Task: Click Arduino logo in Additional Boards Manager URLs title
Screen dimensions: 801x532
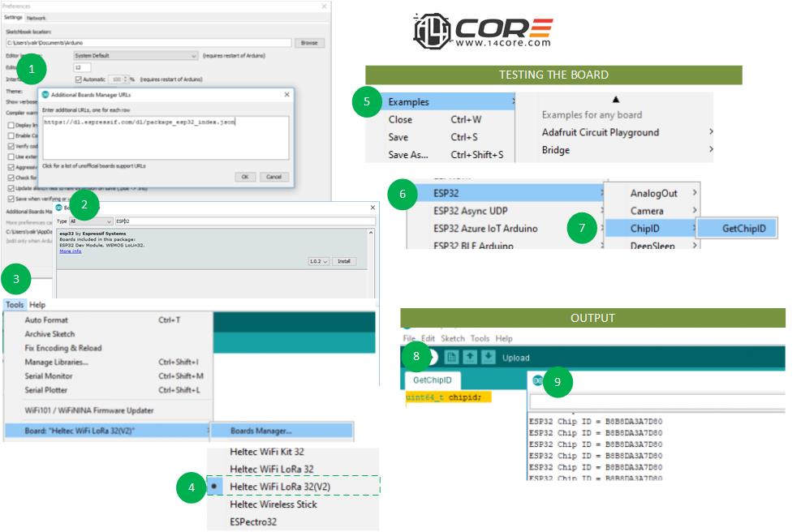Action: point(45,94)
